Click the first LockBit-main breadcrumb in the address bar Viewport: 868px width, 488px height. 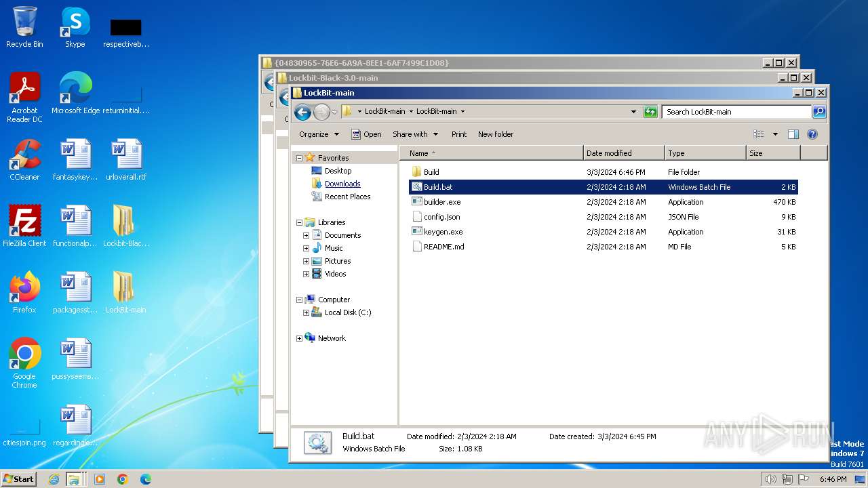click(384, 111)
